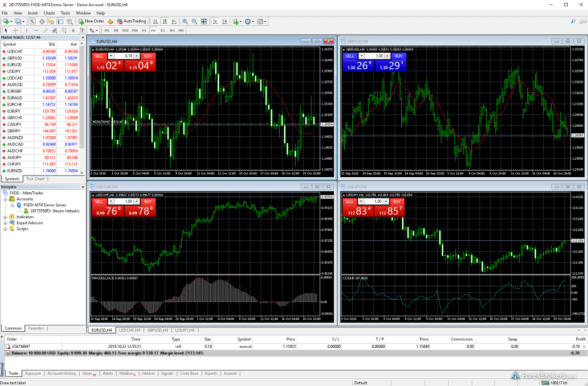Toggle the H4 timeframe button
This screenshot has height=386, width=588.
[x=153, y=30]
